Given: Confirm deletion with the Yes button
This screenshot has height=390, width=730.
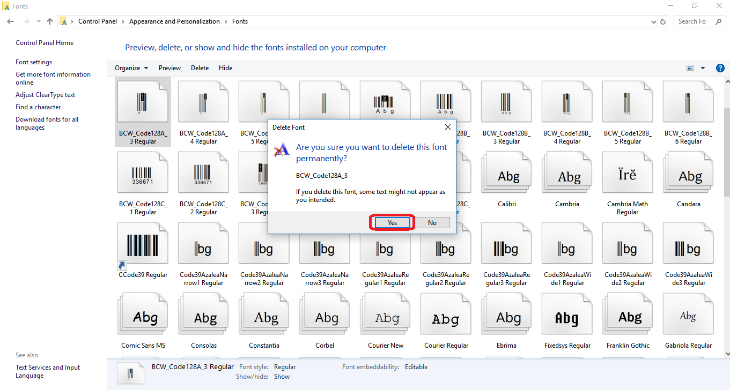Looking at the screenshot, I should [392, 222].
